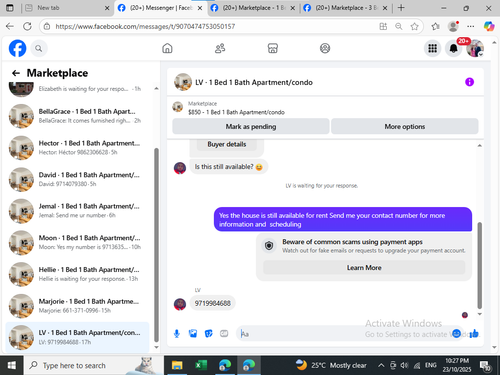Close the Messenger | Facebook tab
The width and height of the screenshot is (500, 375).
[x=200, y=8]
